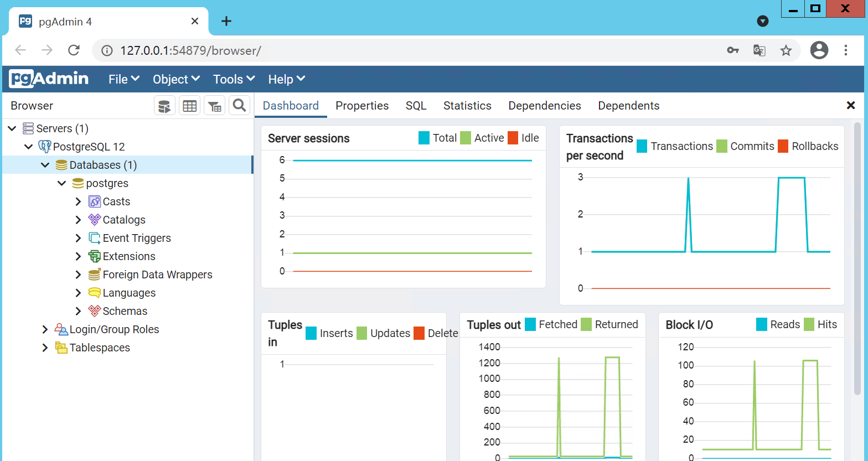The height and width of the screenshot is (461, 868).
Task: Click the saved passwords key icon
Action: pyautogui.click(x=733, y=50)
